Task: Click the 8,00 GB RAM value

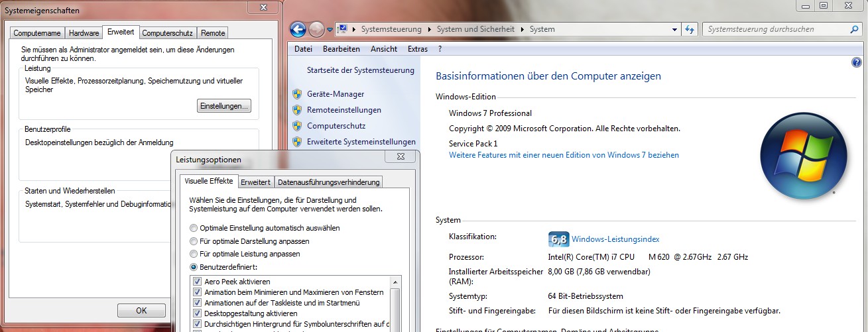Action: point(599,272)
